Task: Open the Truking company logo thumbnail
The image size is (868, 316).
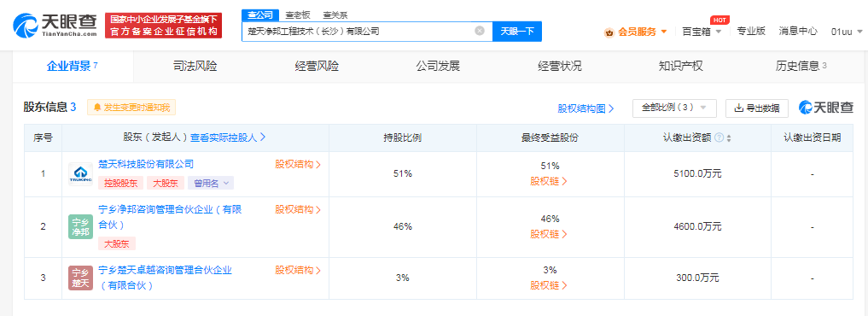Action: pos(80,174)
